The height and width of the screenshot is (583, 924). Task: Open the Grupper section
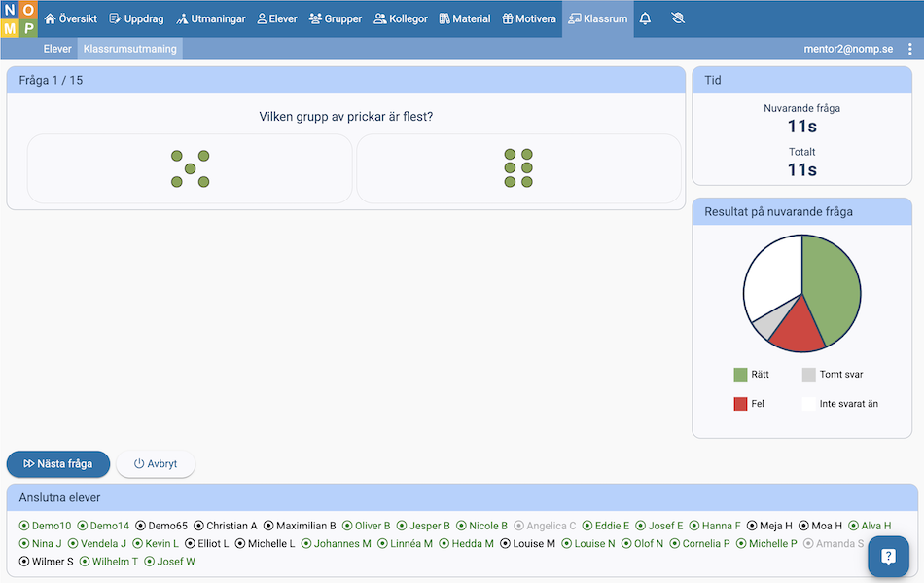coord(336,18)
